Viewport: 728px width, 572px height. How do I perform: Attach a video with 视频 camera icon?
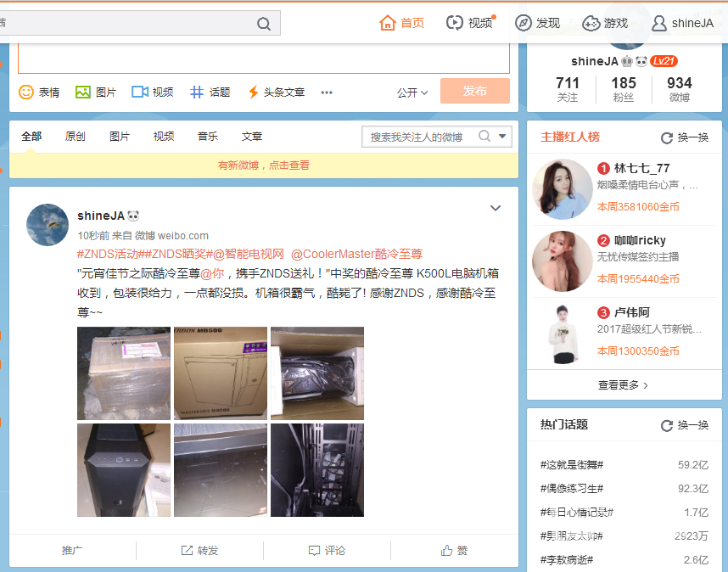click(x=140, y=92)
